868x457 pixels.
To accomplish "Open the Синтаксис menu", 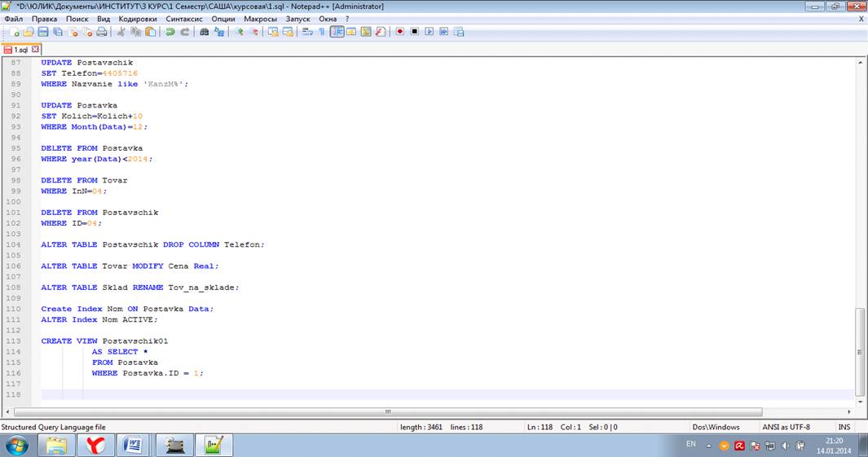I will pyautogui.click(x=184, y=18).
